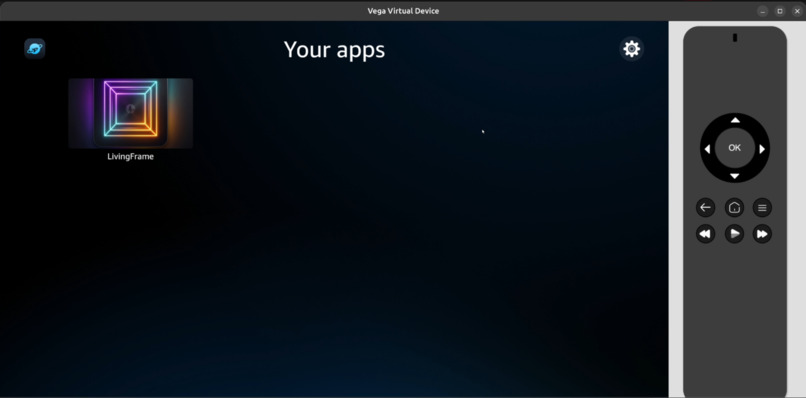
Task: Click the remote's play/pause button
Action: (735, 234)
